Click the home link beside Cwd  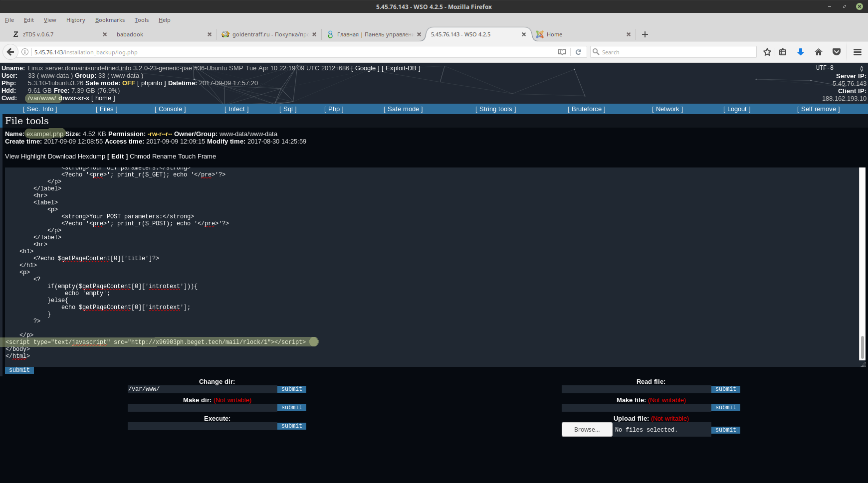pyautogui.click(x=103, y=98)
